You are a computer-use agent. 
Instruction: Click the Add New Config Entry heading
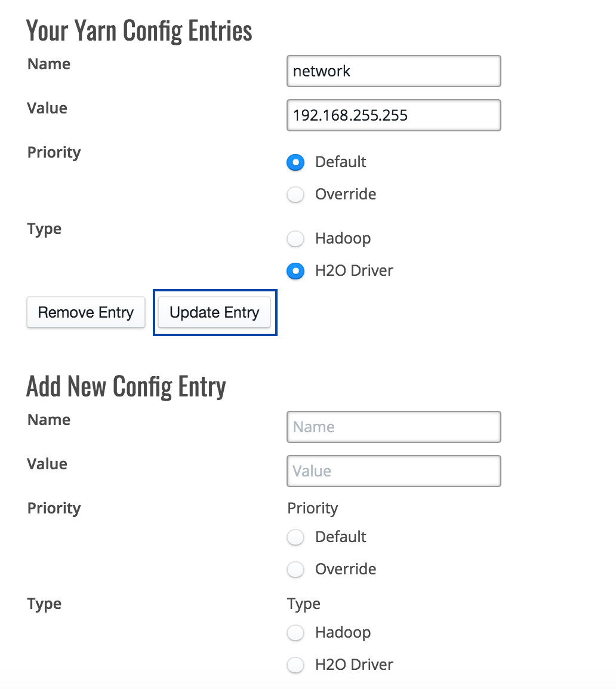[126, 387]
